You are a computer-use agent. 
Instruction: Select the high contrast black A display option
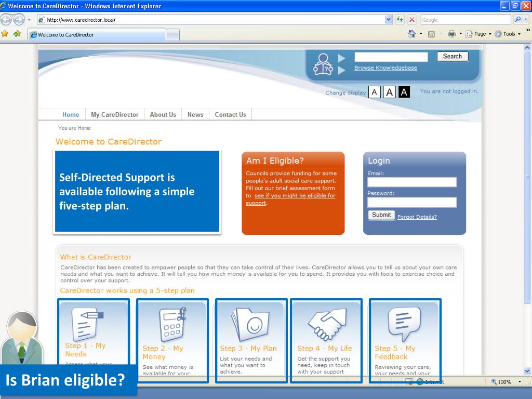point(404,92)
